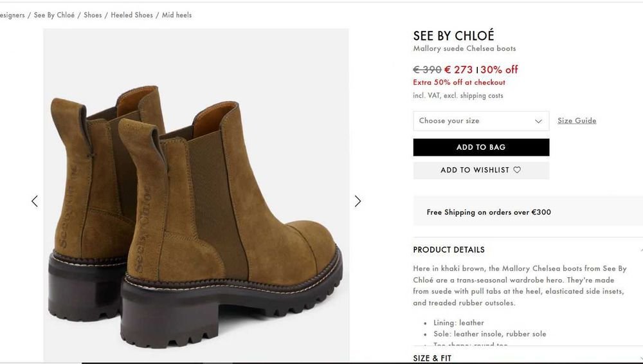This screenshot has width=643, height=364.
Task: Navigate to the Shoes breadcrumb
Action: [93, 15]
